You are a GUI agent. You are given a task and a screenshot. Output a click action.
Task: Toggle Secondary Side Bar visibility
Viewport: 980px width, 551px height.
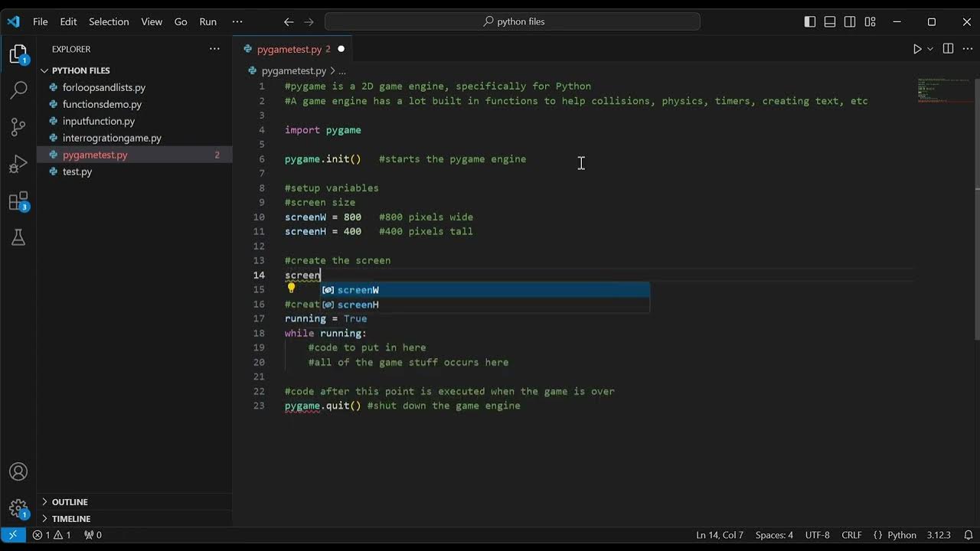click(x=850, y=21)
